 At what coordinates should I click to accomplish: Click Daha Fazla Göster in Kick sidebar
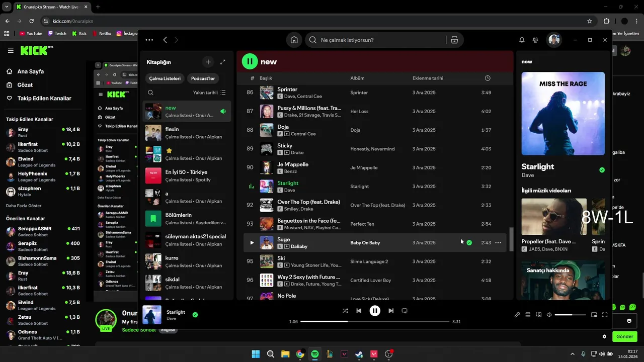(x=24, y=206)
